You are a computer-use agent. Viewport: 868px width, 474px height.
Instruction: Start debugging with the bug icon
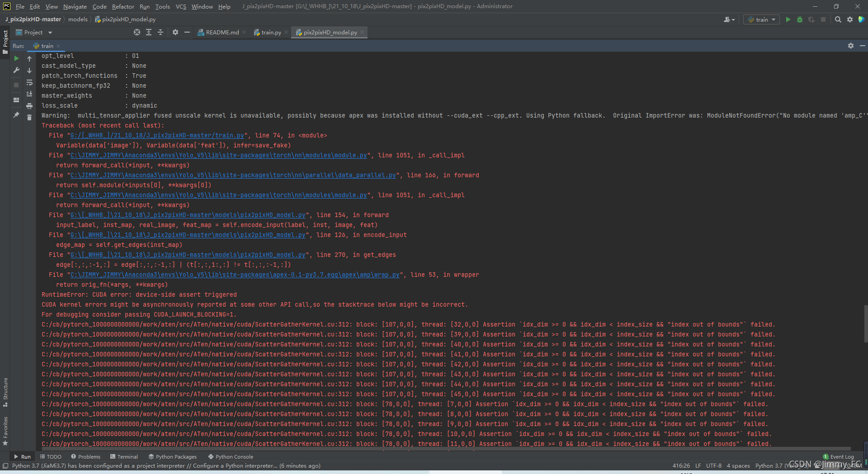coord(801,19)
